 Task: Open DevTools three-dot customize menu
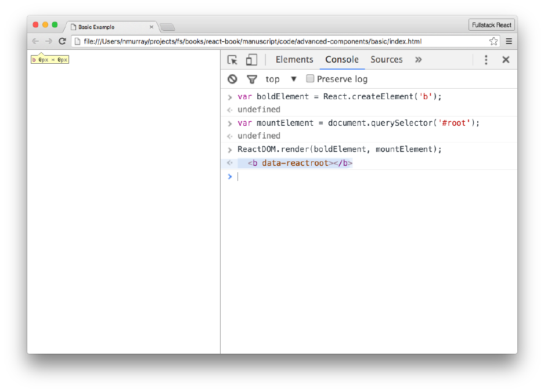(x=486, y=60)
